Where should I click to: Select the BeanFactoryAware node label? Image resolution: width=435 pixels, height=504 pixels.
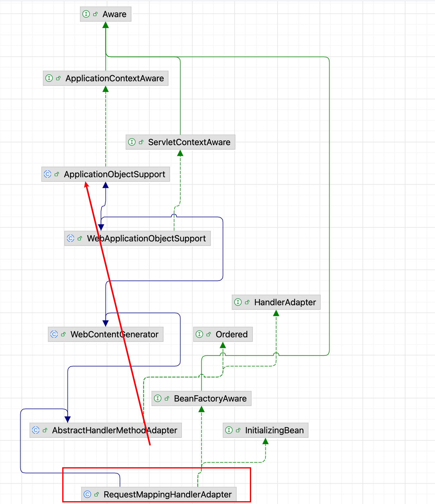tap(210, 399)
